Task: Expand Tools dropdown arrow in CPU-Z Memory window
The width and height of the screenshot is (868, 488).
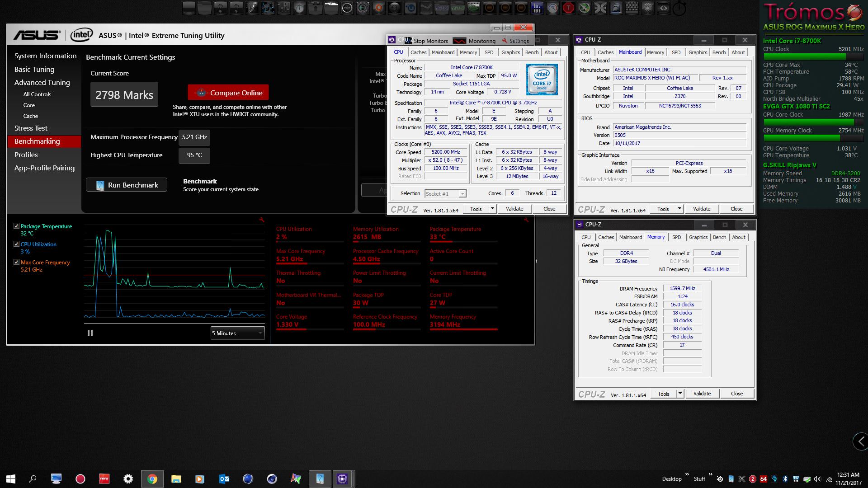Action: click(x=680, y=394)
